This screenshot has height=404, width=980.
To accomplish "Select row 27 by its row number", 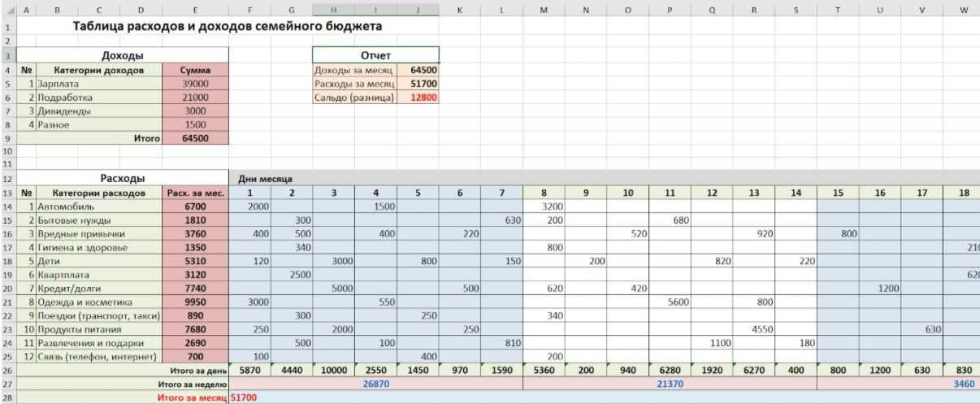I will coord(7,383).
